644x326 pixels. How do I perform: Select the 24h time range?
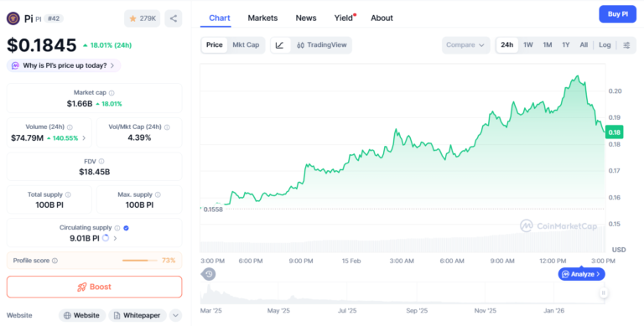[507, 45]
